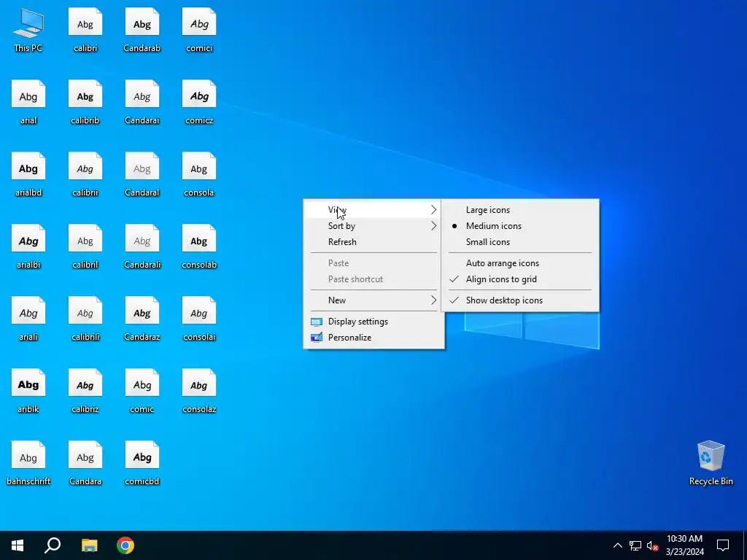The width and height of the screenshot is (747, 560).
Task: Choose Medium icons view option
Action: [520, 226]
